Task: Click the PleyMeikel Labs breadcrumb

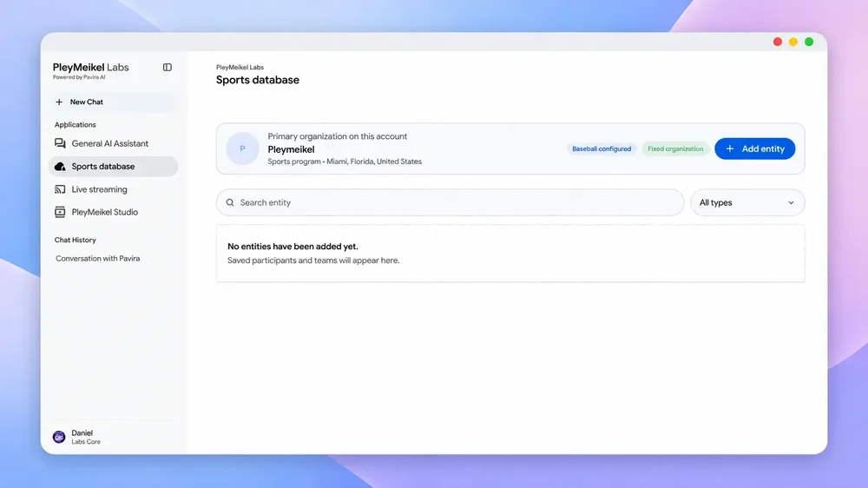Action: [240, 67]
